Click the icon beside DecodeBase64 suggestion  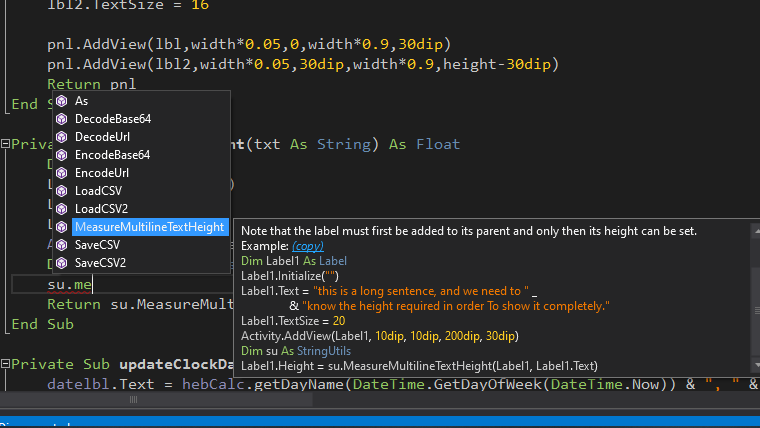coord(62,119)
